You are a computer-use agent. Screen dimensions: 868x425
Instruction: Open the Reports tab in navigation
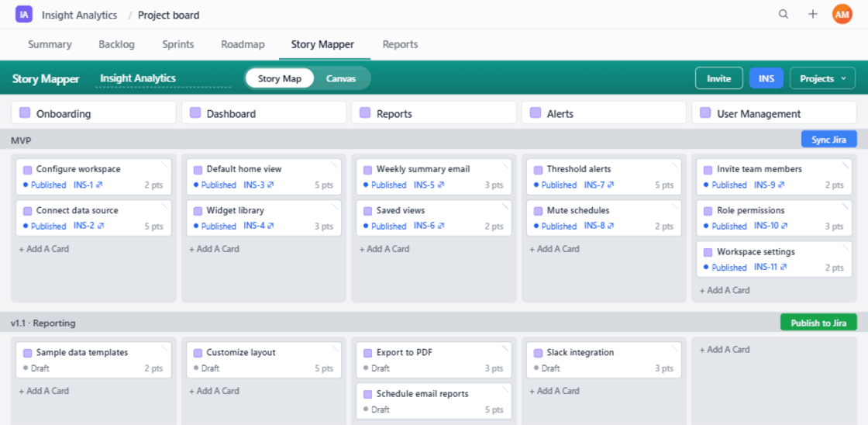pos(400,45)
